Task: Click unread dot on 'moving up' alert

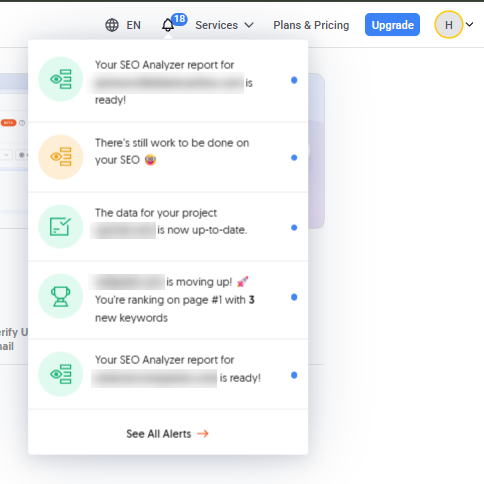Action: [294, 297]
